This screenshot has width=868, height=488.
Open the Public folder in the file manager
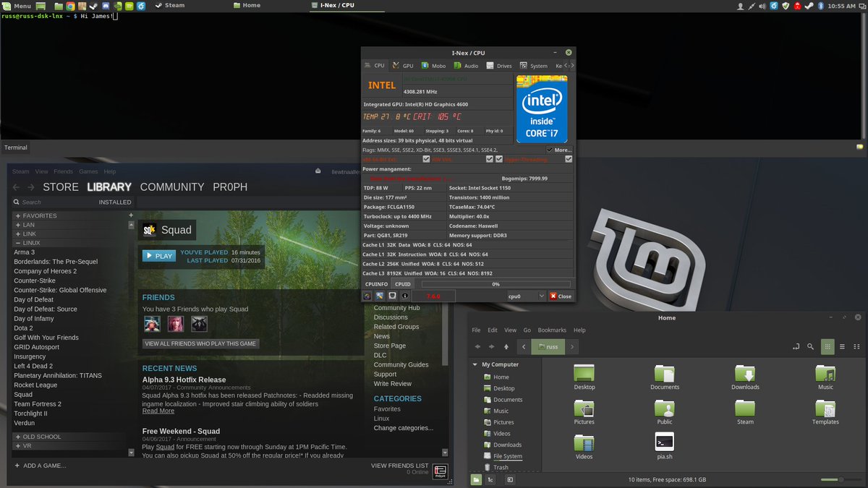coord(665,408)
